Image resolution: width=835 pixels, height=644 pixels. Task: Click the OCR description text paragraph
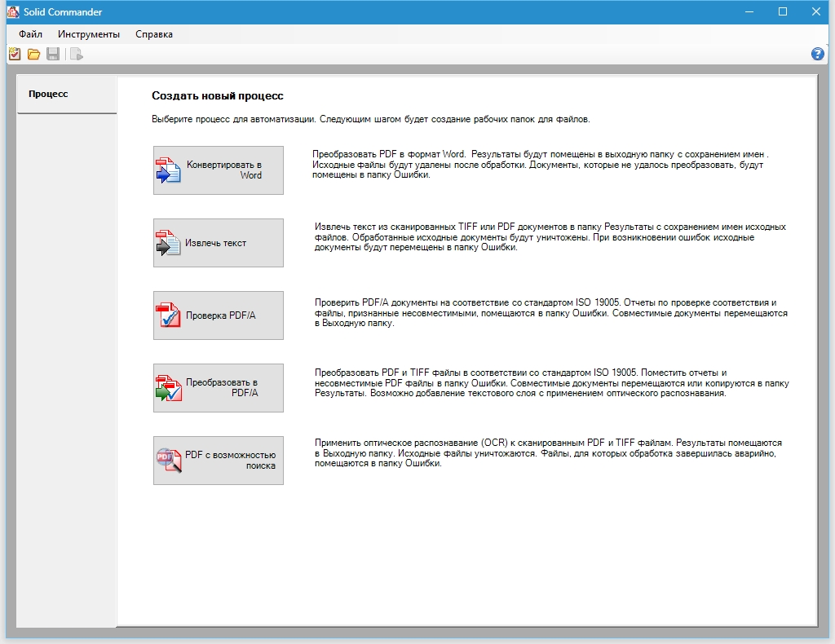click(548, 452)
